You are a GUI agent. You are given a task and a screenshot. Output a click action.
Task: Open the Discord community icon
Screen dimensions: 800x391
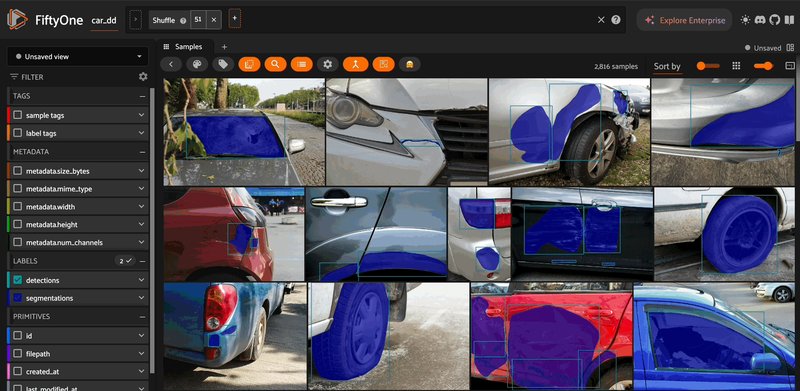click(x=760, y=20)
